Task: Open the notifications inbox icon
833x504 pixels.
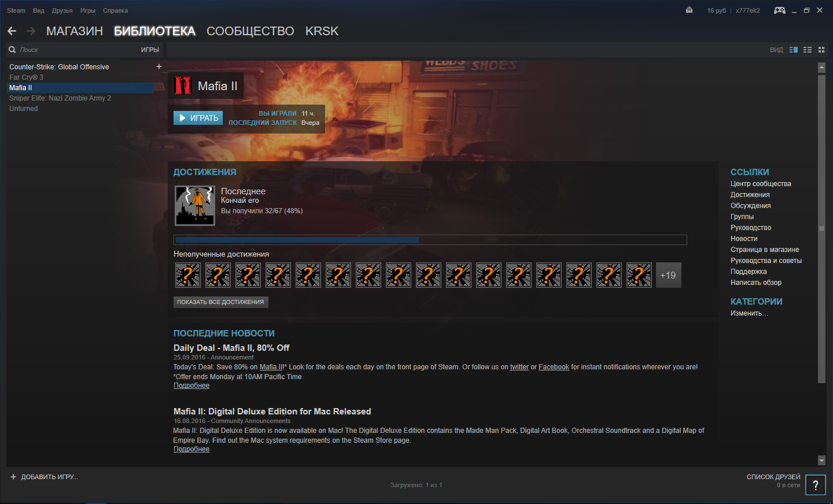Action: 689,10
